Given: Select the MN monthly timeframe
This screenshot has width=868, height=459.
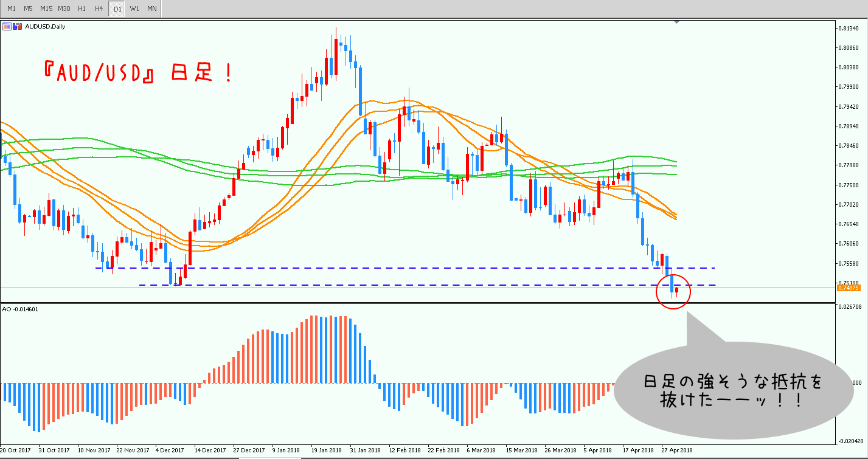Looking at the screenshot, I should pyautogui.click(x=152, y=9).
